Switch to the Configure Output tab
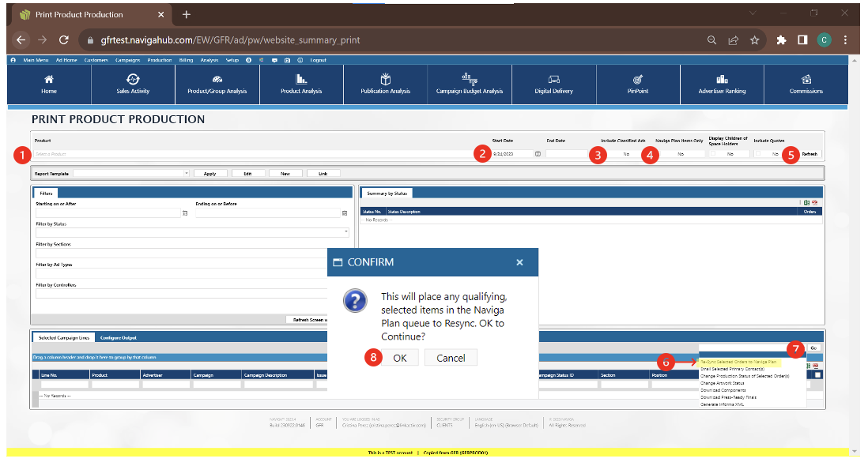868x466 pixels. click(118, 337)
